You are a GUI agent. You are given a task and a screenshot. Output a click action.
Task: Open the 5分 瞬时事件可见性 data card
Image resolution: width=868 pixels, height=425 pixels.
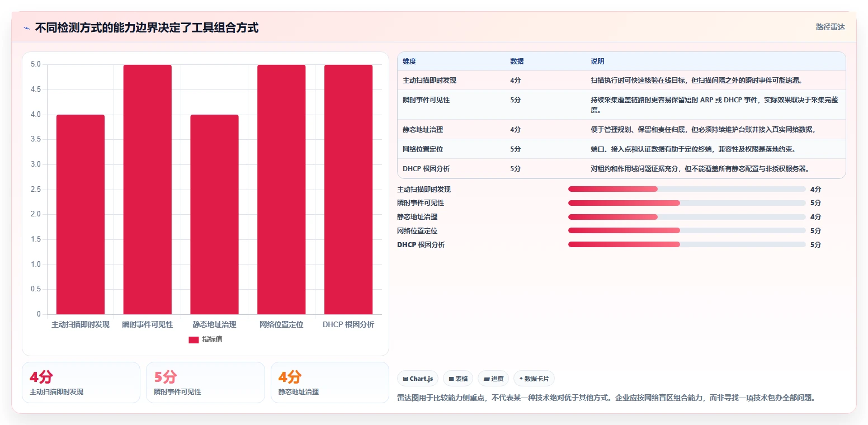click(x=205, y=382)
